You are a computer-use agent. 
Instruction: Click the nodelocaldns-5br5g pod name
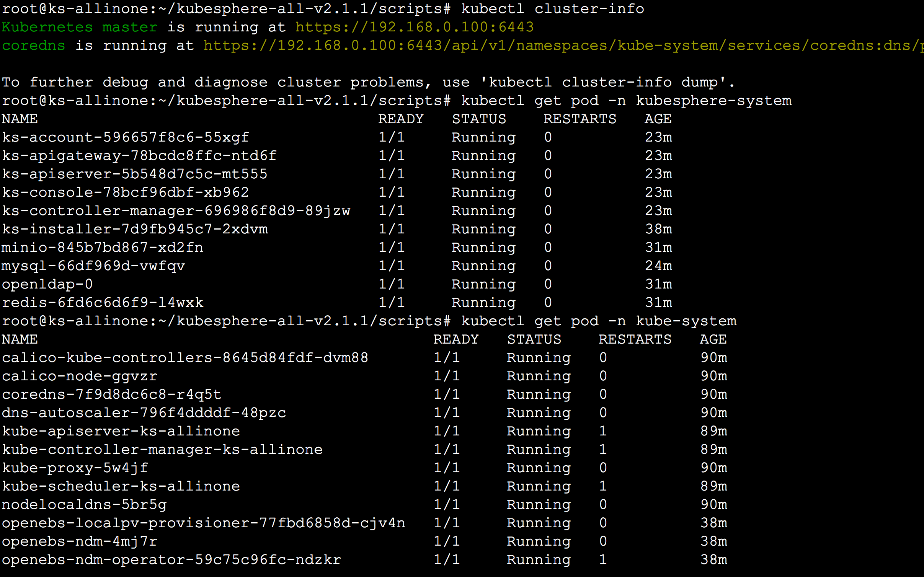(84, 505)
